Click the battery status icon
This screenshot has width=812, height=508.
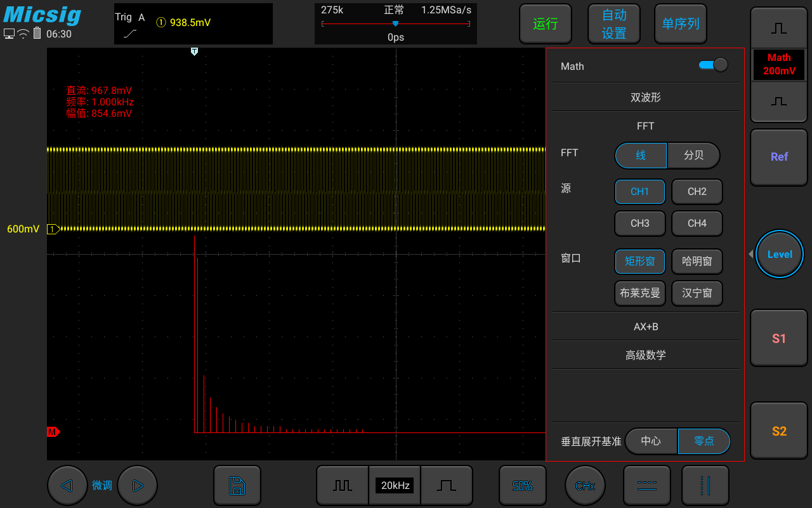coord(37,34)
